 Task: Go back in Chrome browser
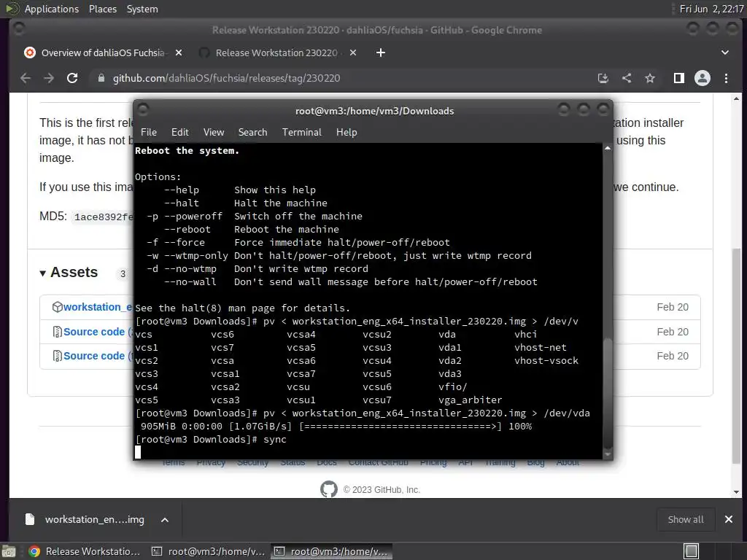pos(26,78)
